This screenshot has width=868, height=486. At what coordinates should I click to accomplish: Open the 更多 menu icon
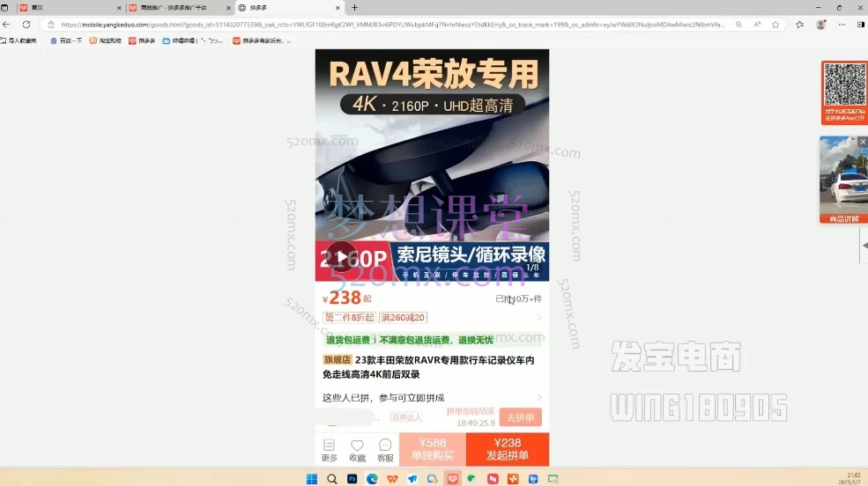(x=329, y=450)
